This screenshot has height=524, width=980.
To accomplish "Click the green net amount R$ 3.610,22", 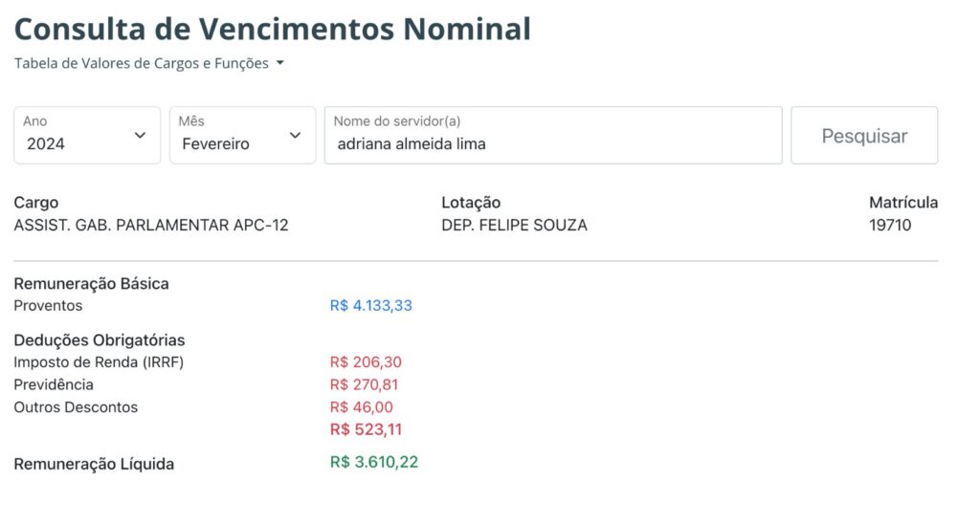I will coord(373,462).
